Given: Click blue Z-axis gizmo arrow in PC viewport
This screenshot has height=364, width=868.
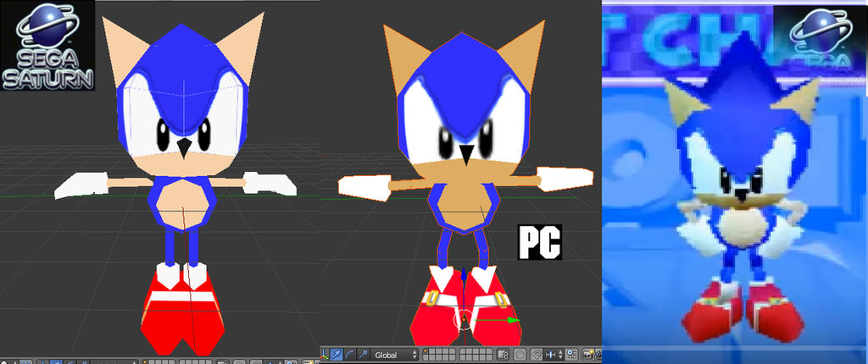Looking at the screenshot, I should (464, 273).
